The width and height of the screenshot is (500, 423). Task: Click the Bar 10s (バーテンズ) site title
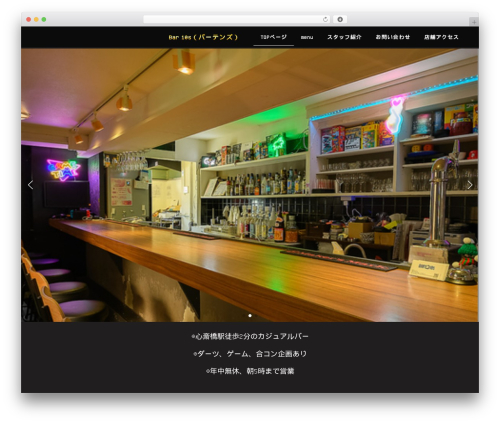(203, 37)
